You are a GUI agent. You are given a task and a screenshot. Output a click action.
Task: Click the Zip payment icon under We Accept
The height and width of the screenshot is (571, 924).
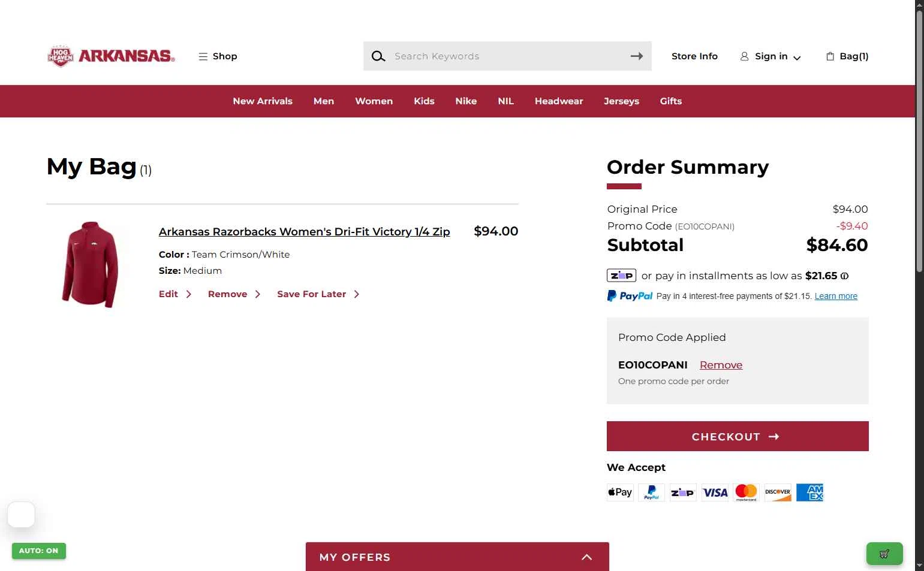(683, 493)
